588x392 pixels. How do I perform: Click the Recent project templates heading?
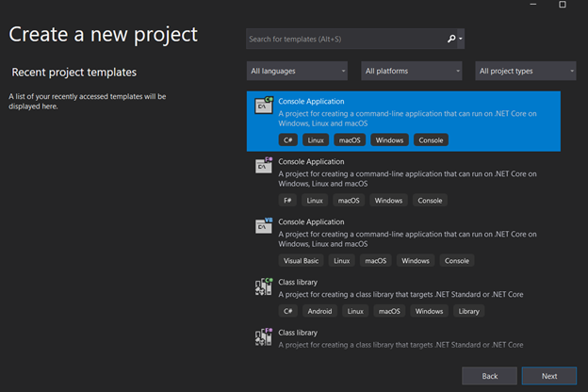73,72
